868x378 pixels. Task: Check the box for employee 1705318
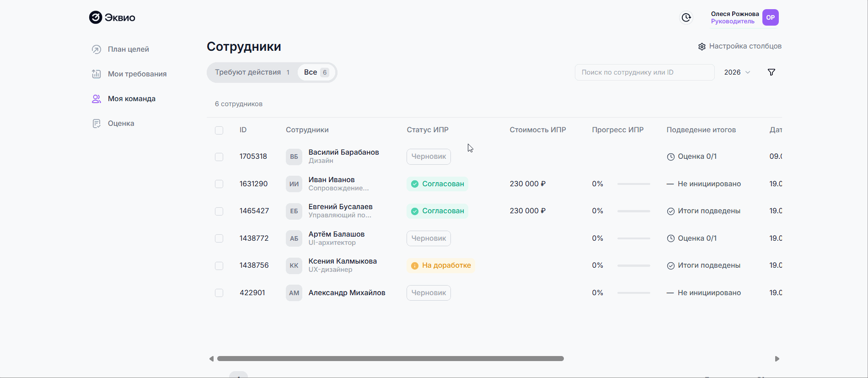click(219, 157)
